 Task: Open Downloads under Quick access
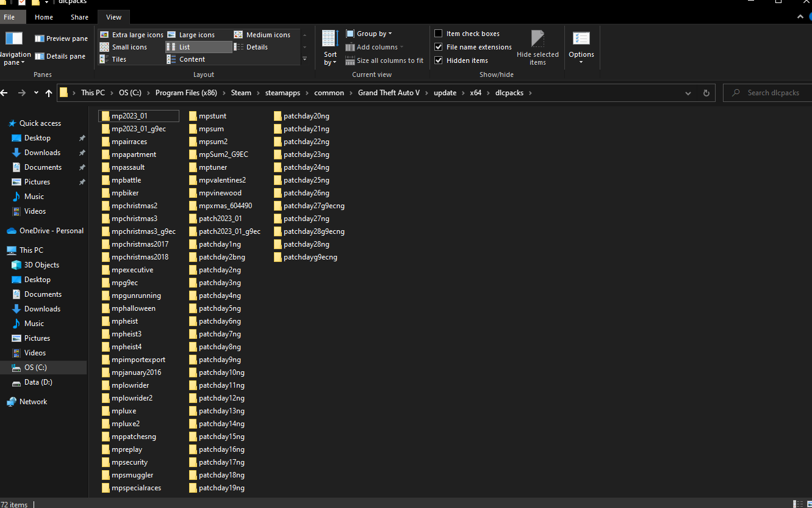pyautogui.click(x=42, y=153)
